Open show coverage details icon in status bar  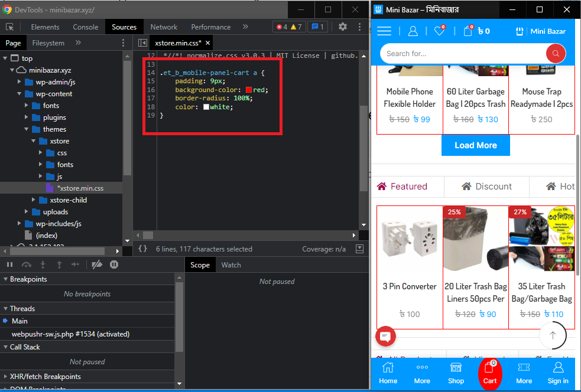pos(359,249)
